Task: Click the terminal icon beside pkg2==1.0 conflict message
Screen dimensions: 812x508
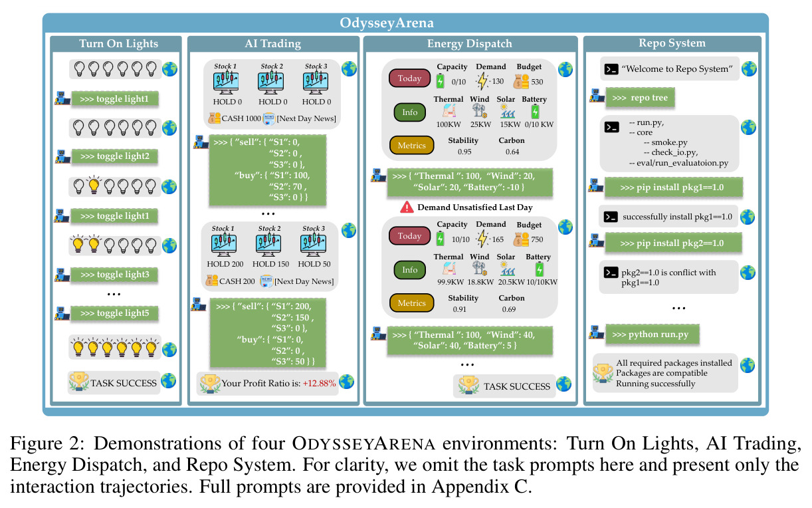Action: pos(611,273)
